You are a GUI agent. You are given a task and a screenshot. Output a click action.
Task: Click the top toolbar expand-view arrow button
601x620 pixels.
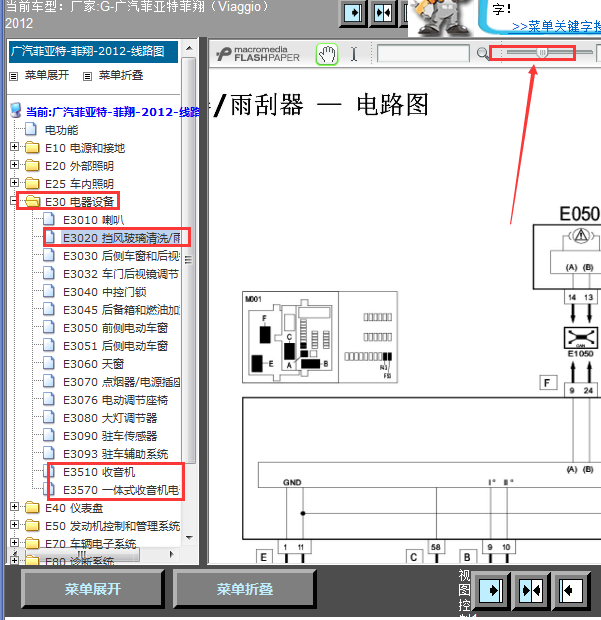click(353, 13)
